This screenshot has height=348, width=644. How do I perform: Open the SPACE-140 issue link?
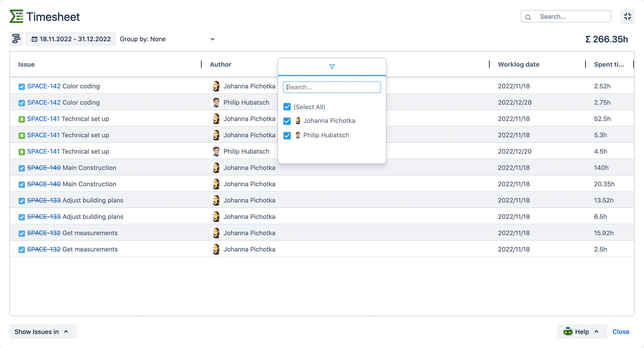click(x=44, y=168)
